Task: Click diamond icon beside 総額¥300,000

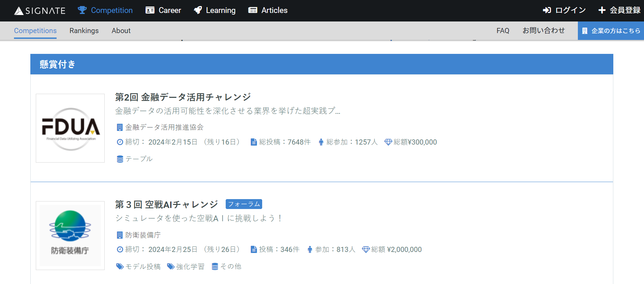Action: tap(388, 142)
